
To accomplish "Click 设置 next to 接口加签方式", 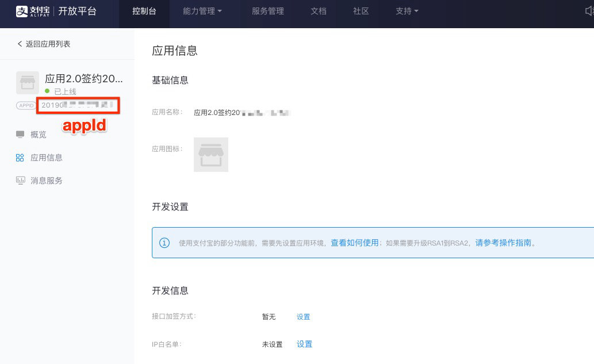I will coord(303,317).
